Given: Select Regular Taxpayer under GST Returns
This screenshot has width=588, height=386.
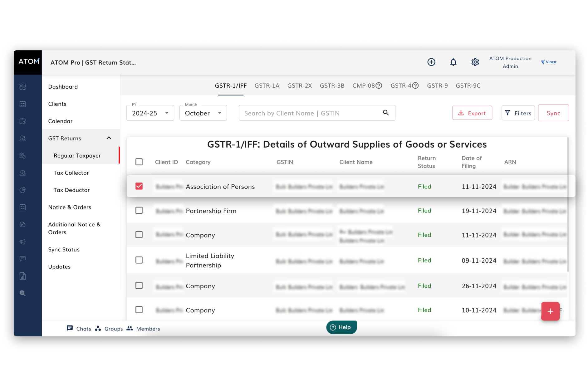Looking at the screenshot, I should coord(77,155).
